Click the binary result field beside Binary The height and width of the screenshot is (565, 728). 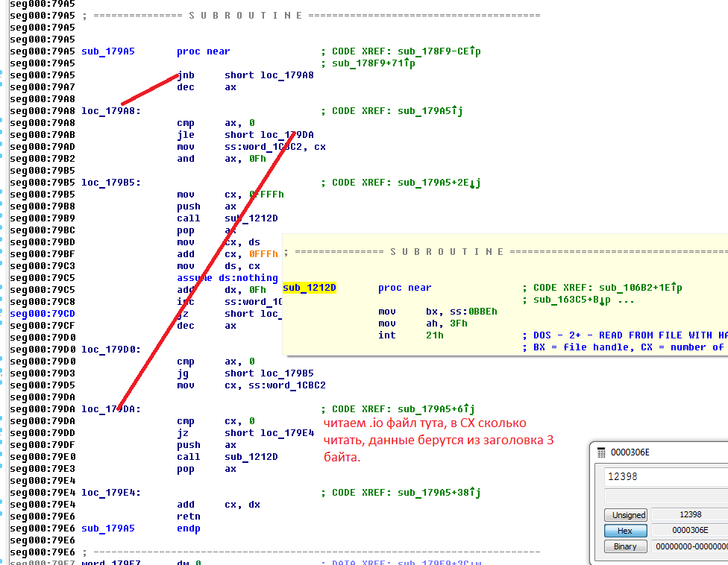click(x=690, y=546)
